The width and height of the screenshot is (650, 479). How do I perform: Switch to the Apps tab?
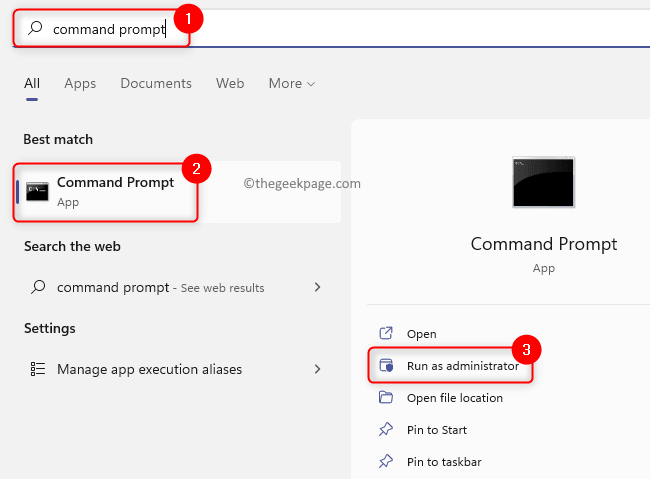tap(80, 83)
